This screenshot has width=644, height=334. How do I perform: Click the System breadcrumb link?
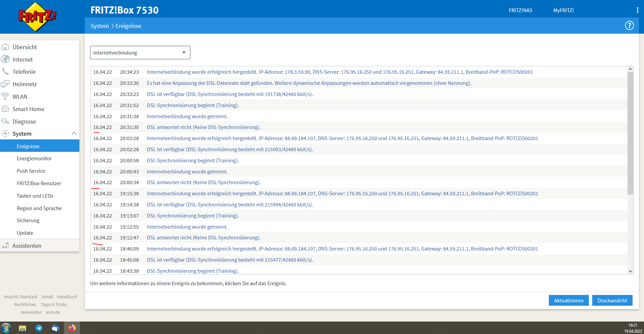[100, 26]
